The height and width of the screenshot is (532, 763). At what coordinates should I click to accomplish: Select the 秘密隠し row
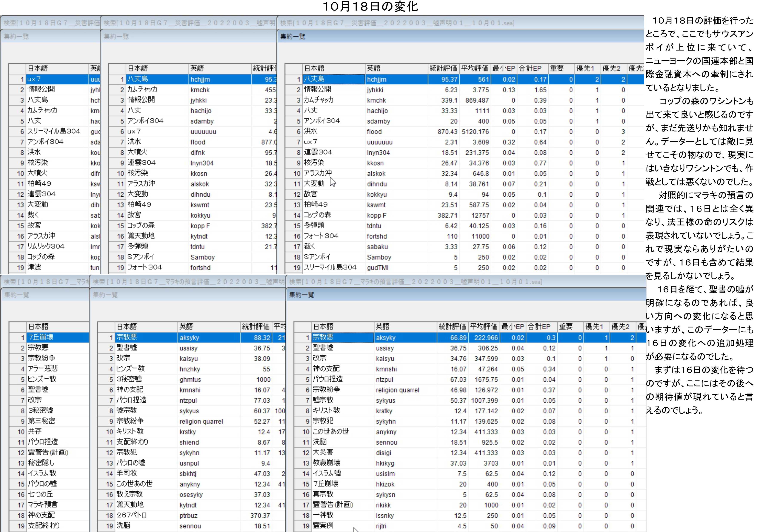(x=41, y=463)
